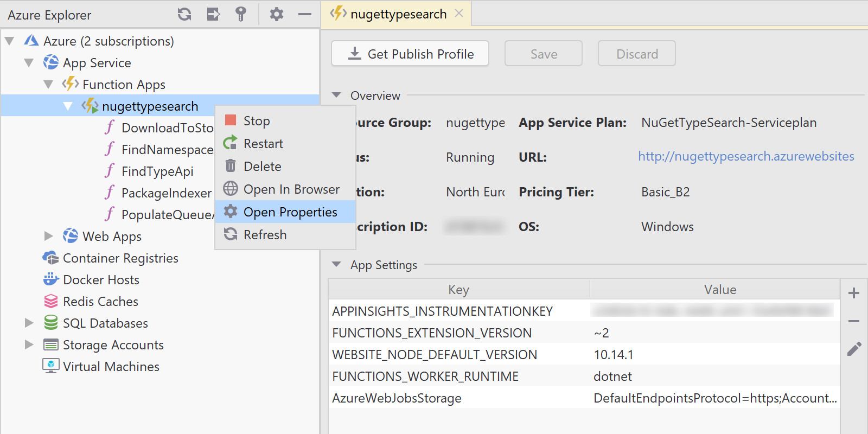Click the Function Apps lightning icon
This screenshot has width=868, height=434.
(x=71, y=84)
